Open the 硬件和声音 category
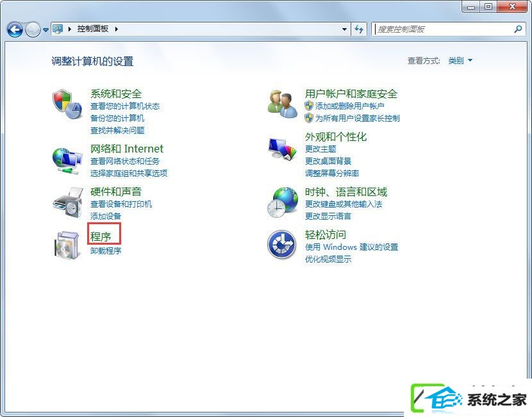This screenshot has width=532, height=417. 116,192
